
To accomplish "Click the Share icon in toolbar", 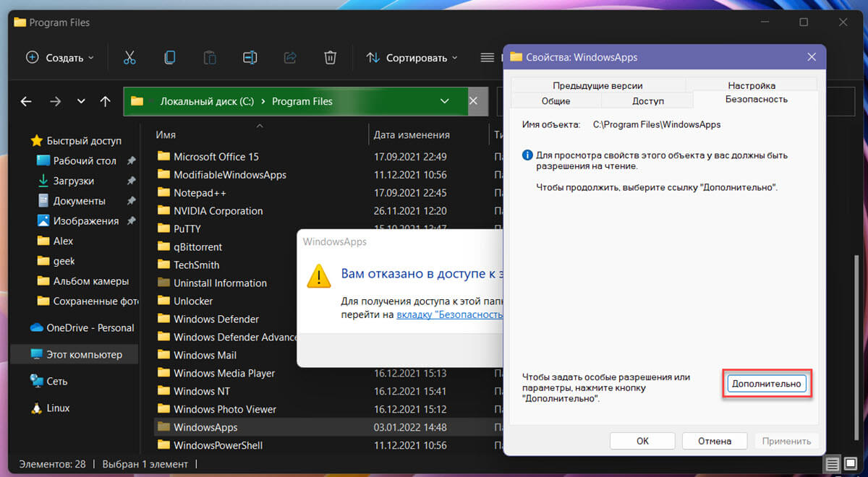I will click(290, 58).
